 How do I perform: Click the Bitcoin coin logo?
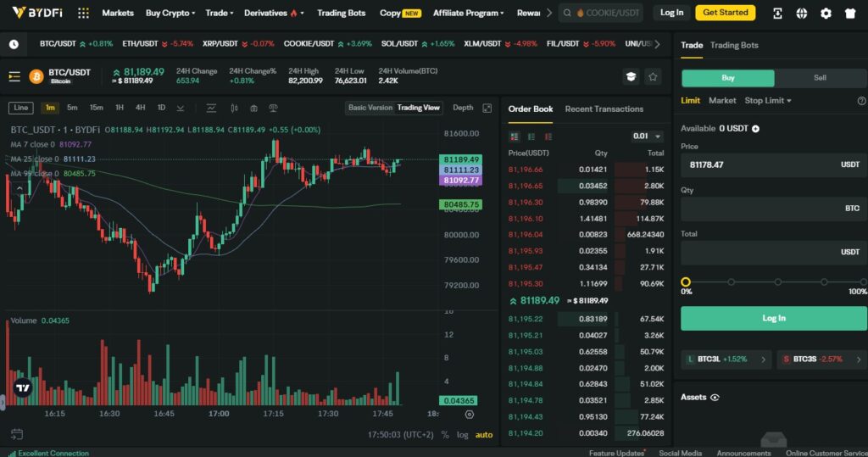(x=36, y=76)
